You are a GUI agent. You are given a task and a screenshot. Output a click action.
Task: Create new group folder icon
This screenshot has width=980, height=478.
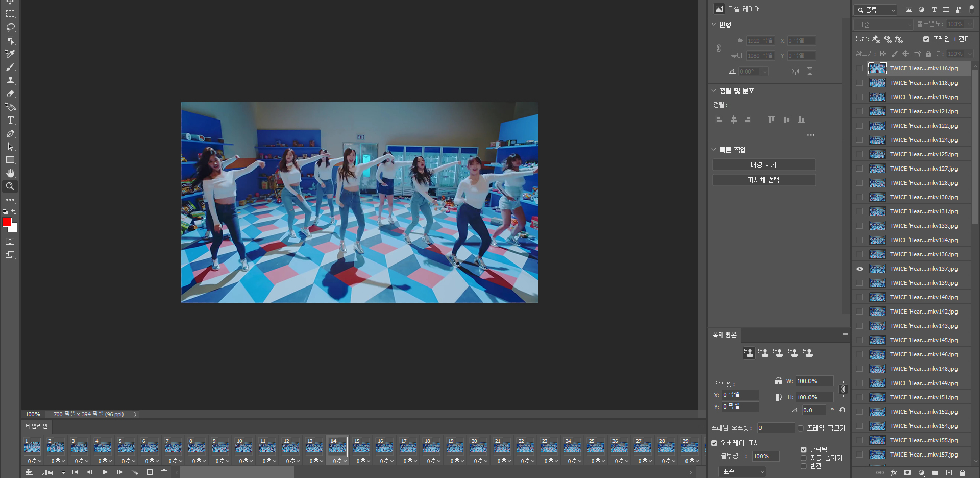(935, 473)
